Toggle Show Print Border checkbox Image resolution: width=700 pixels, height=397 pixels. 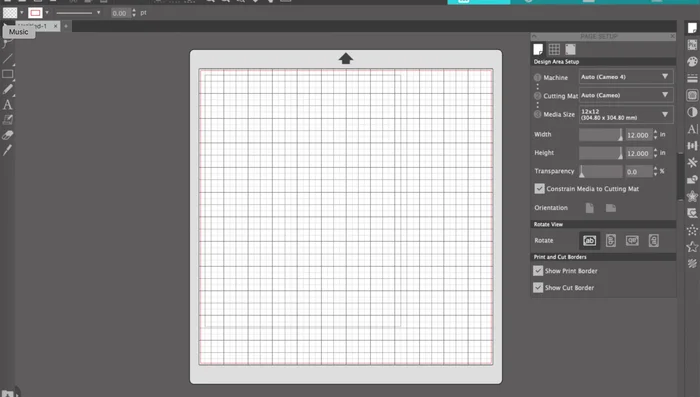tap(538, 271)
